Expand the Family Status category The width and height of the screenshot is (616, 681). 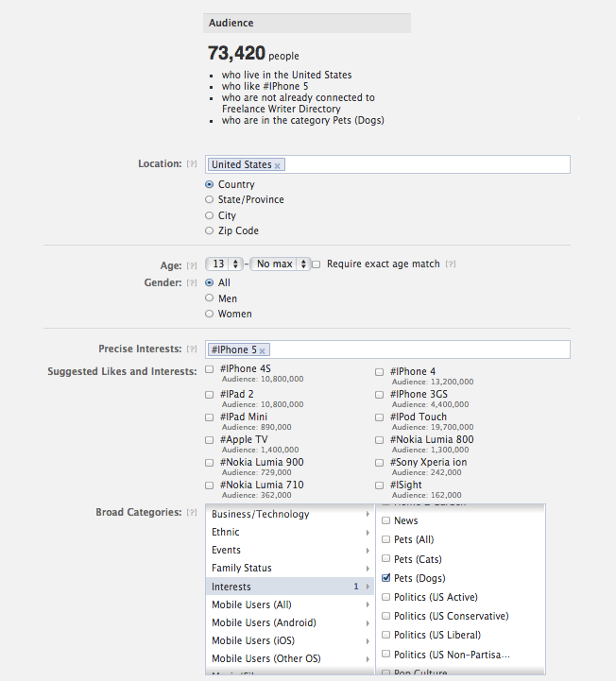pyautogui.click(x=290, y=568)
